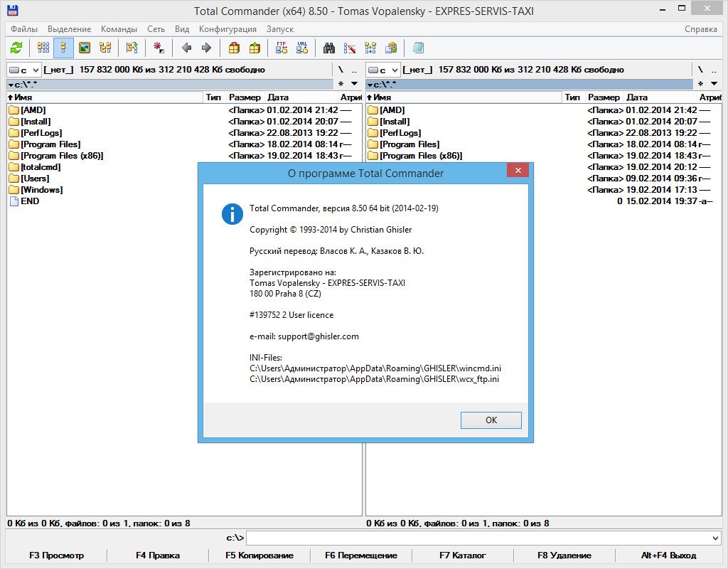Open the Файлы menu
Screen dimensions: 728x569
tap(24, 28)
